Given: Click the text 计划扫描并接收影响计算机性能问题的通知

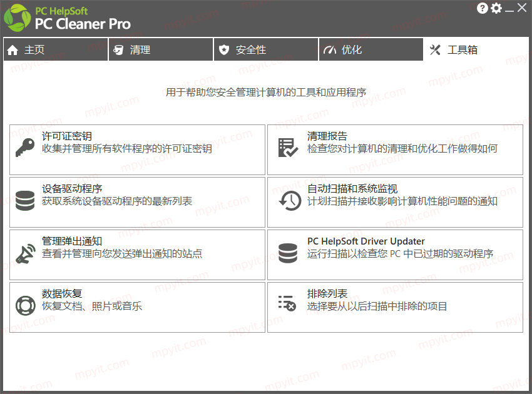Looking at the screenshot, I should tap(402, 201).
